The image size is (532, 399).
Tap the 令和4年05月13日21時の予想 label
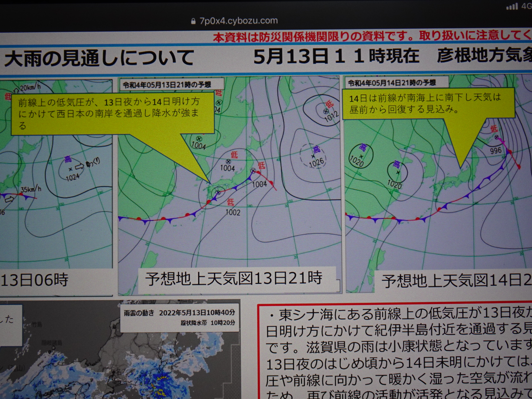pos(167,85)
